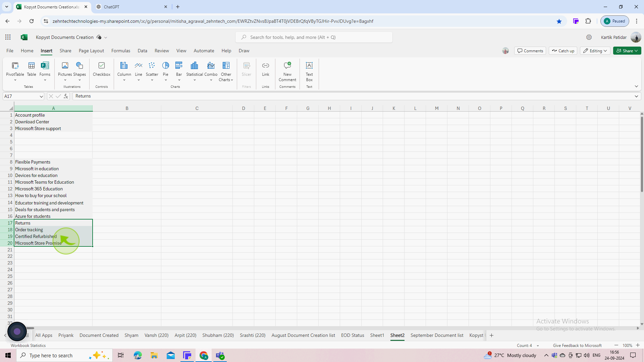Insert a Text Box
The height and width of the screenshot is (362, 644).
click(309, 72)
